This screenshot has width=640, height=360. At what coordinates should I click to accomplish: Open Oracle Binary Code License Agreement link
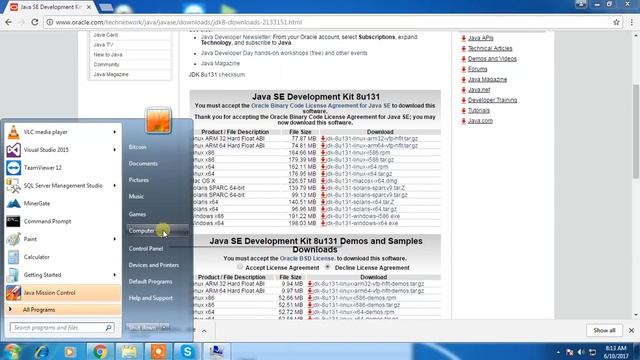pyautogui.click(x=321, y=106)
